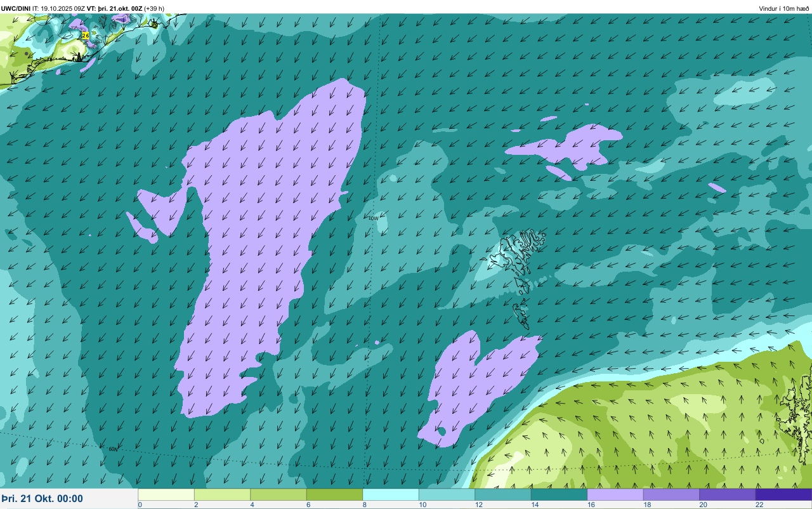The height and width of the screenshot is (509, 812).
Task: Click the 6–8 olive green legend swatch
Action: click(x=334, y=494)
